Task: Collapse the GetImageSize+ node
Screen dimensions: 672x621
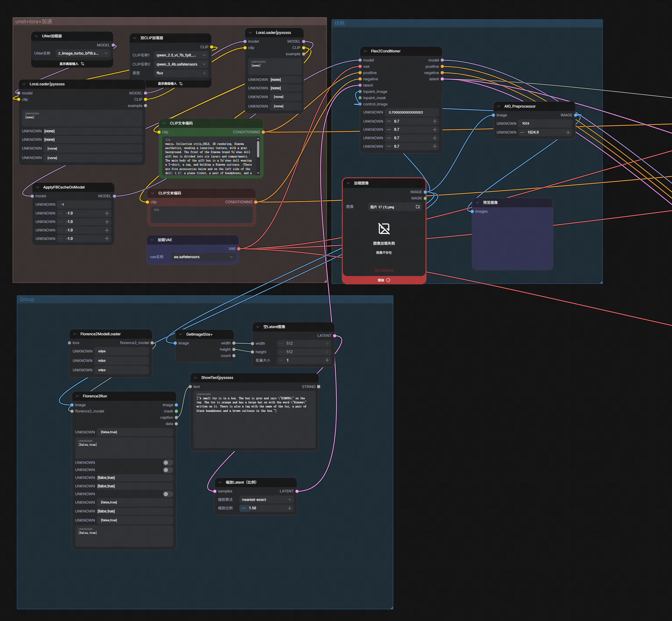Action: coord(180,334)
